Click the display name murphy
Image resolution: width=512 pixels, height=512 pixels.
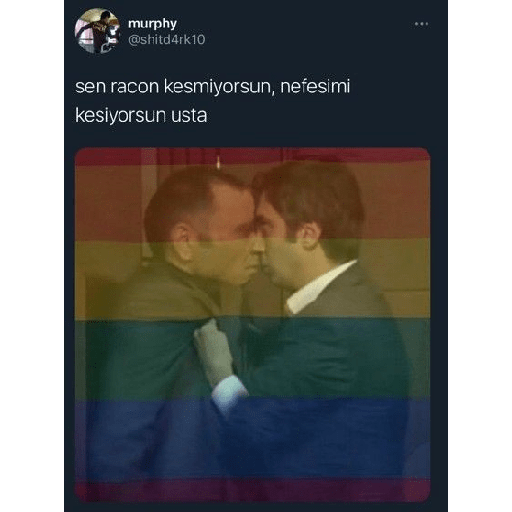tap(152, 24)
